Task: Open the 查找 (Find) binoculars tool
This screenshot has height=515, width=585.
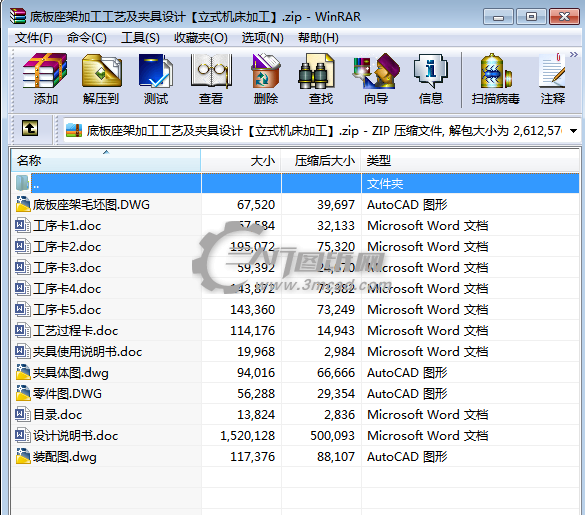Action: (x=320, y=79)
